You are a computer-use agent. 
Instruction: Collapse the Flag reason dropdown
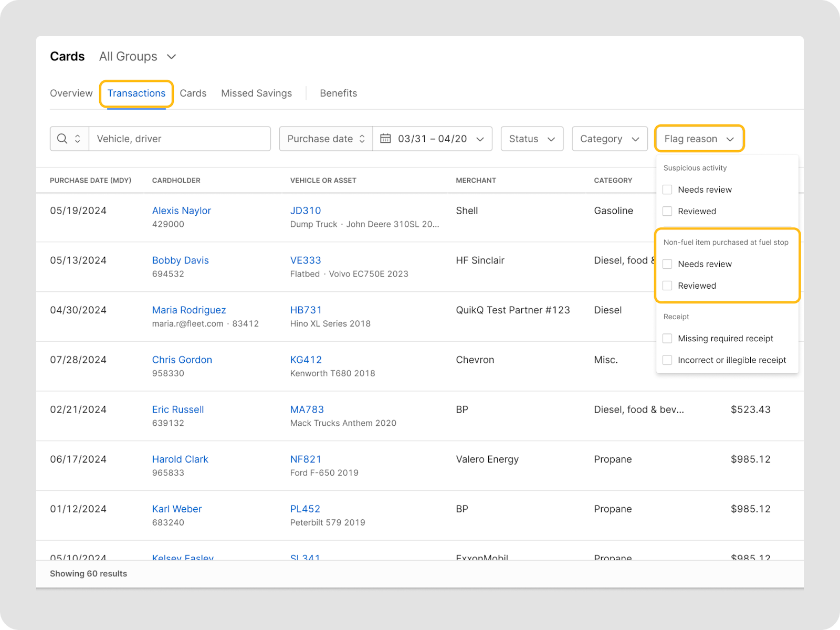pos(699,139)
